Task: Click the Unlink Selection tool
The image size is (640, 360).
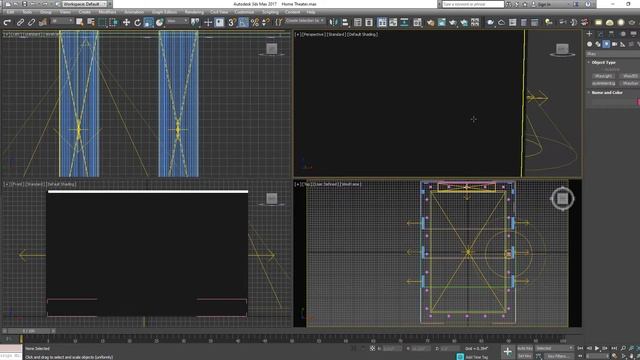Action: pyautogui.click(x=31, y=22)
